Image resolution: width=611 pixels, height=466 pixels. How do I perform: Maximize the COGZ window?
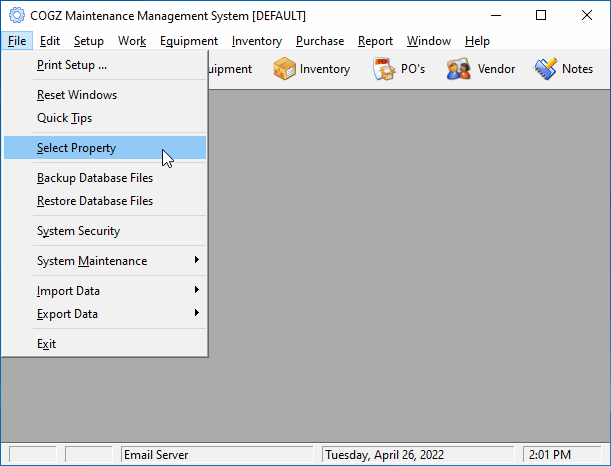tap(541, 16)
